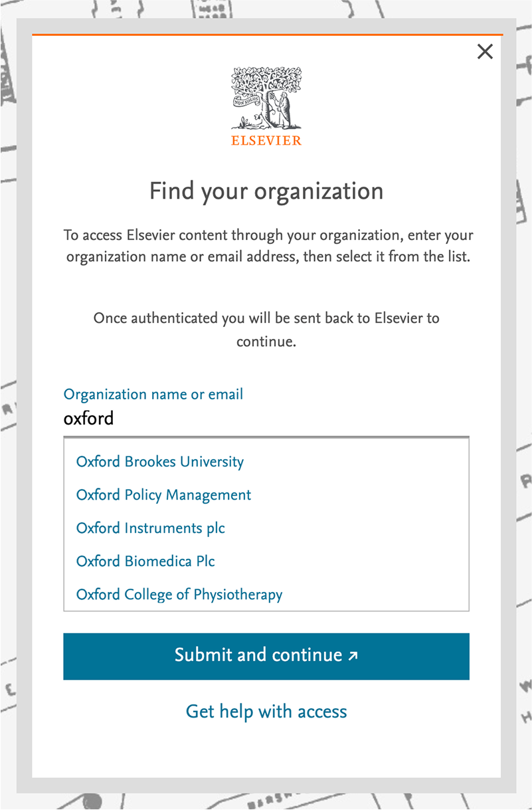Click the authenticated redirect notice text
The height and width of the screenshot is (810, 532).
coord(266,330)
